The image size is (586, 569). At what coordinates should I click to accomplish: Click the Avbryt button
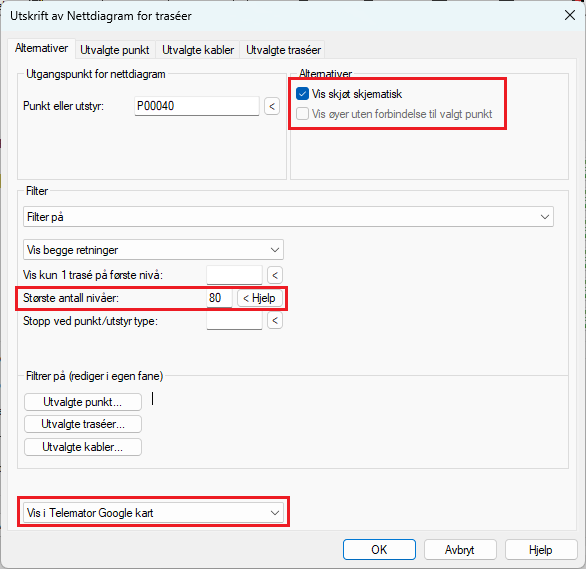pos(460,550)
